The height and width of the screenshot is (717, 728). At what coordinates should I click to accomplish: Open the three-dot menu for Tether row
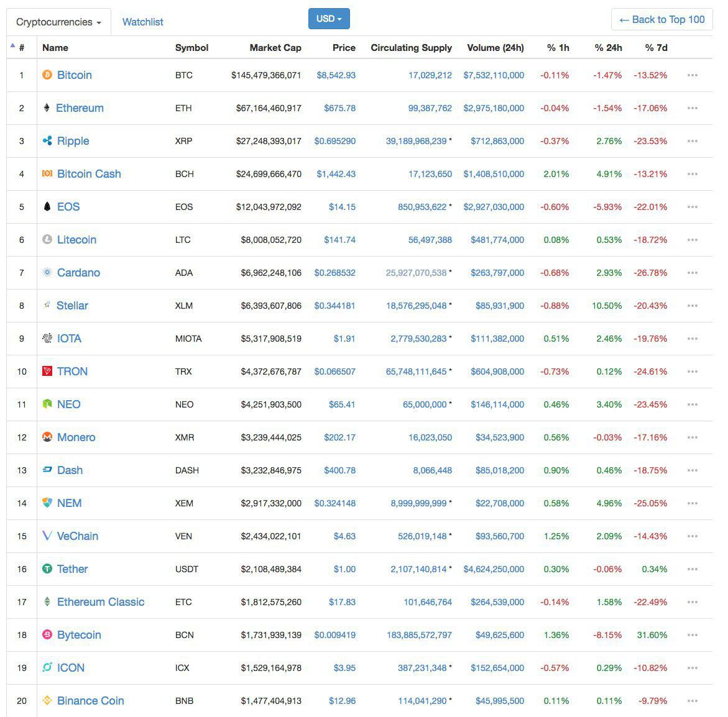pyautogui.click(x=692, y=569)
